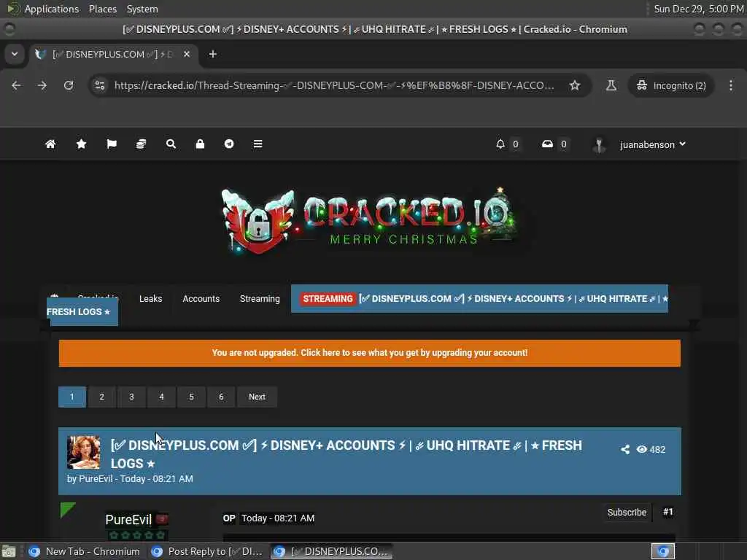The image size is (747, 560).
Task: Open the private messages inbox icon
Action: pos(547,144)
